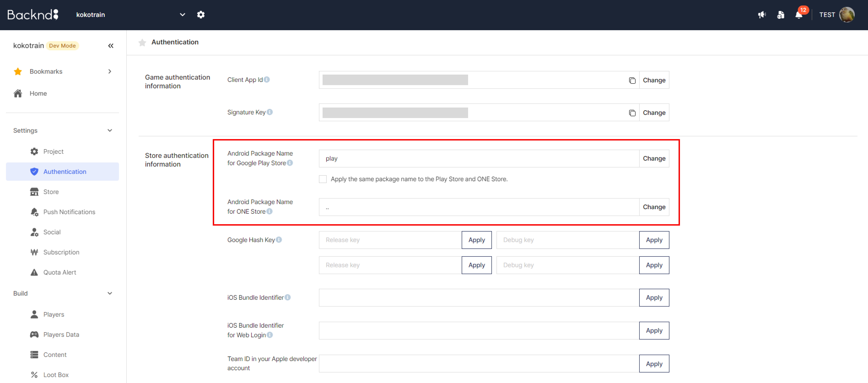Screen dimensions: 868x383
Task: Open the announcements megaphone icon
Action: click(762, 15)
